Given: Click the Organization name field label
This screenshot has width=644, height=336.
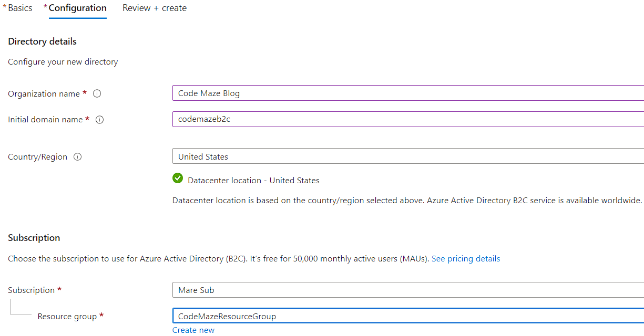Looking at the screenshot, I should pos(44,94).
